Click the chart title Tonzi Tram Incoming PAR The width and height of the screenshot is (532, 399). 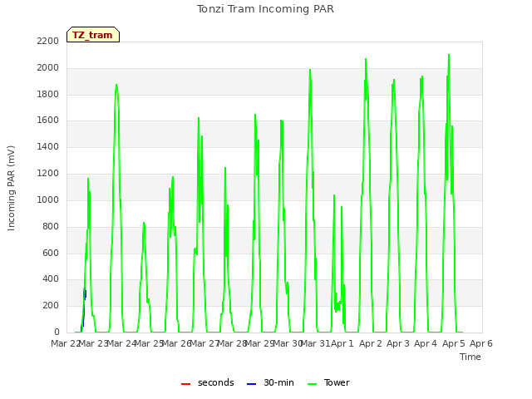point(265,9)
